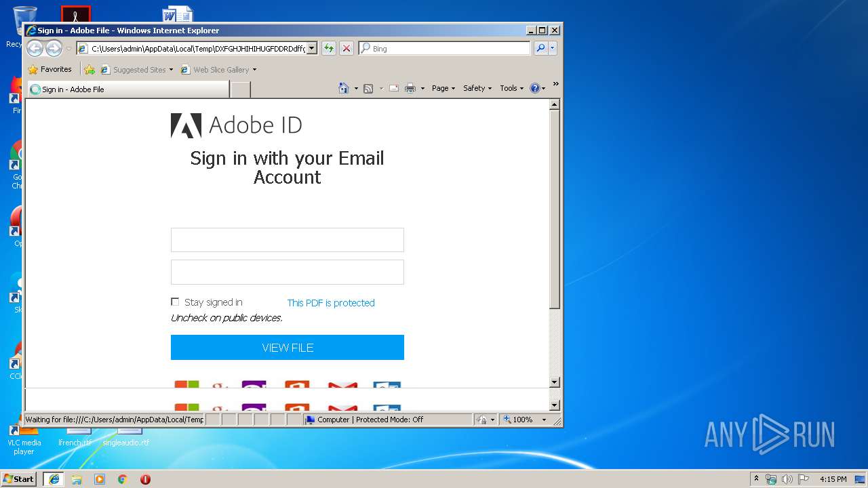Click the 'This PDF is protected' link

[x=331, y=303]
